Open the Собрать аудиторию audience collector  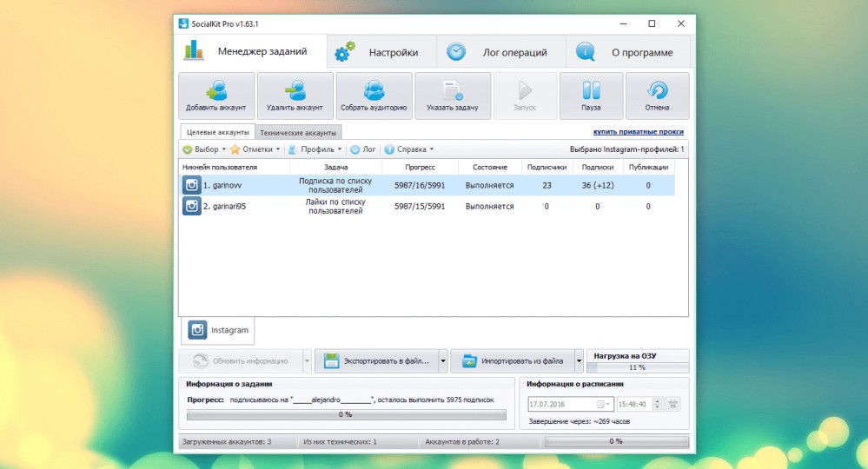click(374, 96)
